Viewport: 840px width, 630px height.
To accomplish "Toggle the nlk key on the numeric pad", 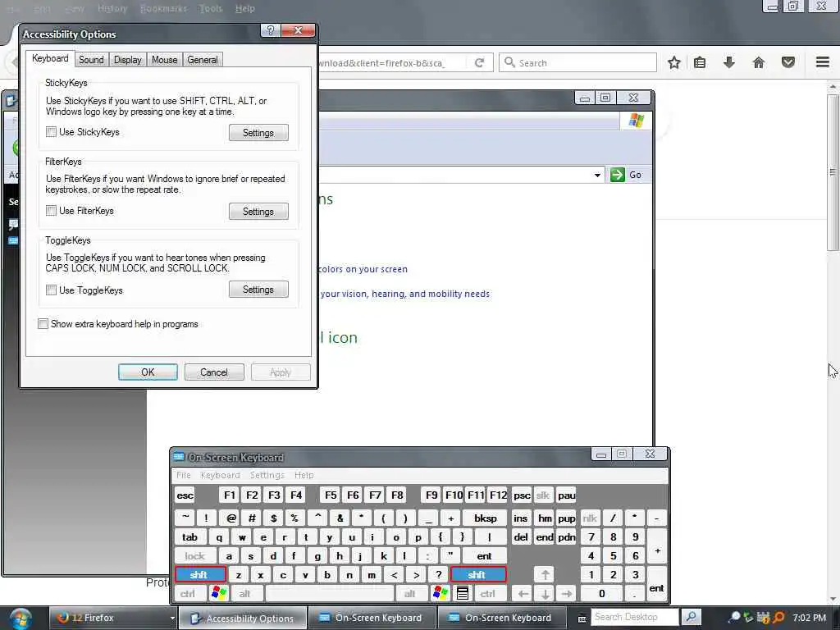I will pyautogui.click(x=590, y=518).
